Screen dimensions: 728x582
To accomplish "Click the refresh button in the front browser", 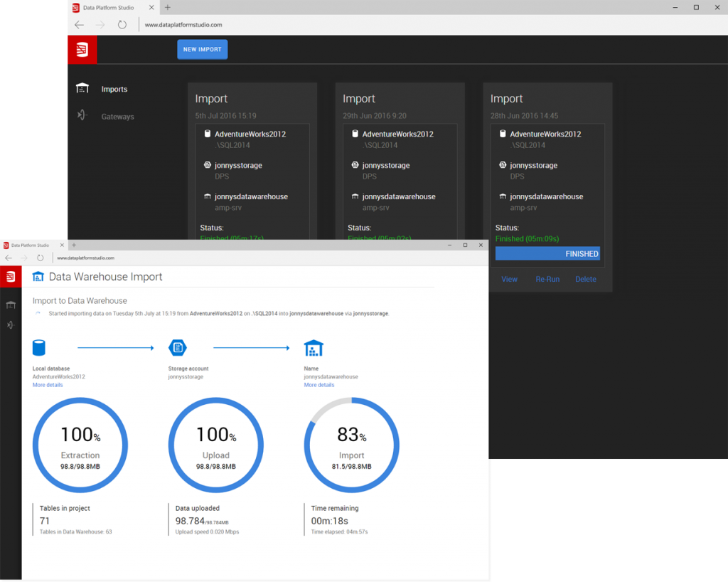I will click(41, 258).
